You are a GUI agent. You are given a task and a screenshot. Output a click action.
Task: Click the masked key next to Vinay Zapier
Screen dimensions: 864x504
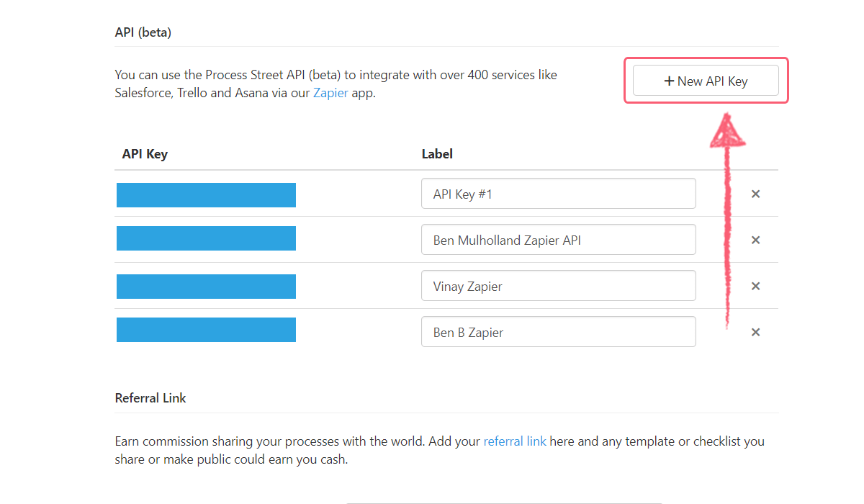pos(206,286)
